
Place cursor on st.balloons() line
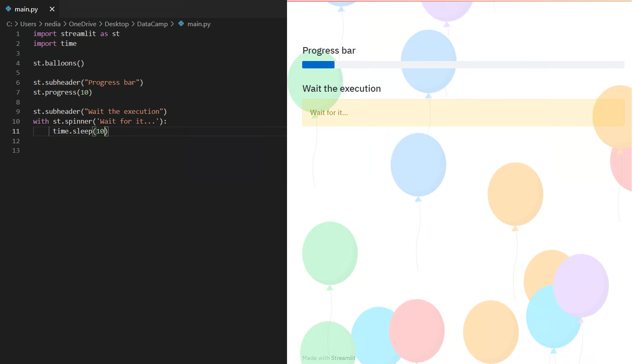[x=59, y=63]
